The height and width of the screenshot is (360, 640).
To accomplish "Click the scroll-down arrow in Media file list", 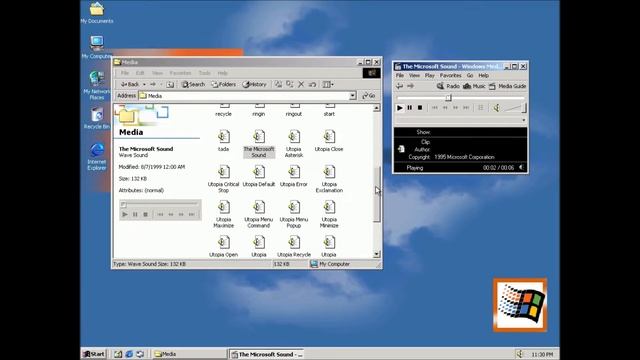I will click(x=376, y=254).
